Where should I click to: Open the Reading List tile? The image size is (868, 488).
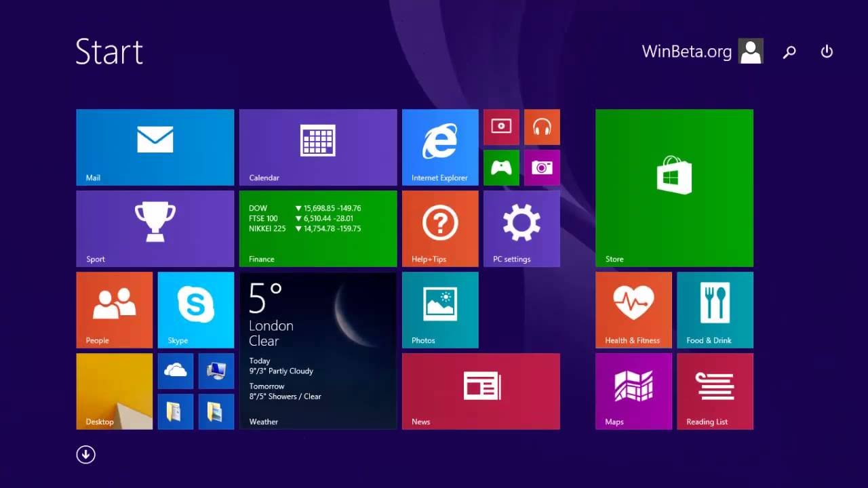click(715, 391)
